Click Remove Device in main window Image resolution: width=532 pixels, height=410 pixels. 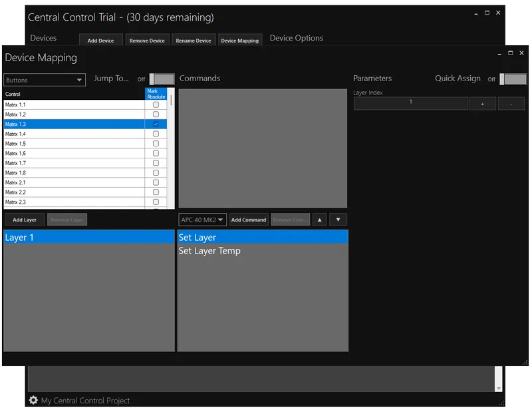[147, 41]
